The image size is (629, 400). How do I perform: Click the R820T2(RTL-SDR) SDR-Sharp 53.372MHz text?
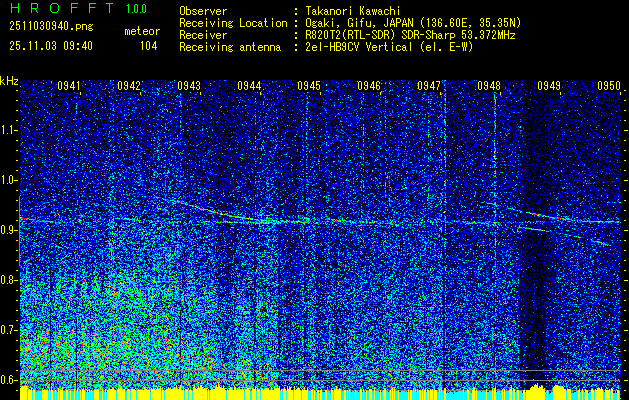pos(410,35)
